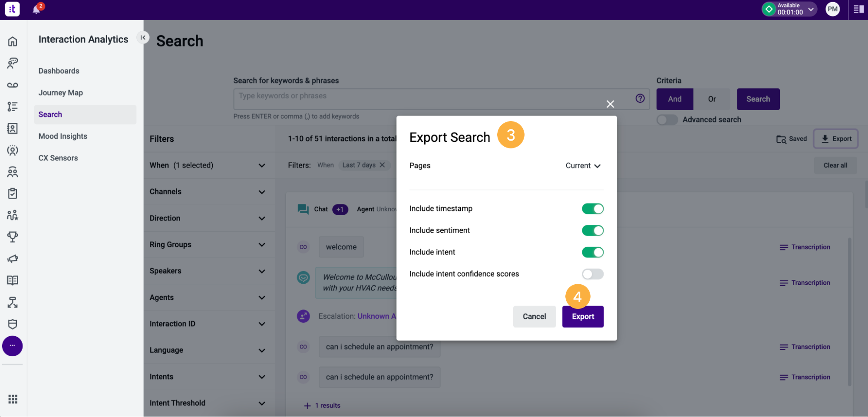Cancel the Export Search dialog
The height and width of the screenshot is (417, 868).
click(x=534, y=317)
